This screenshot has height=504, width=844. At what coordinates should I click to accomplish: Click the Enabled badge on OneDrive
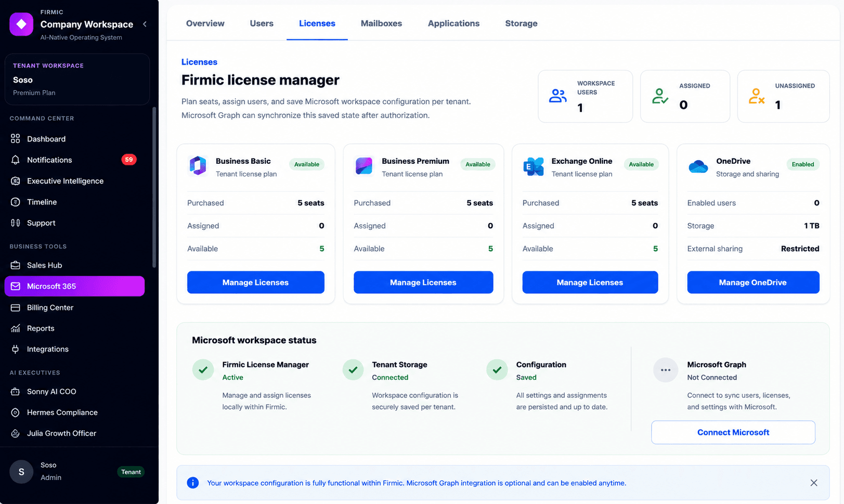[803, 164]
